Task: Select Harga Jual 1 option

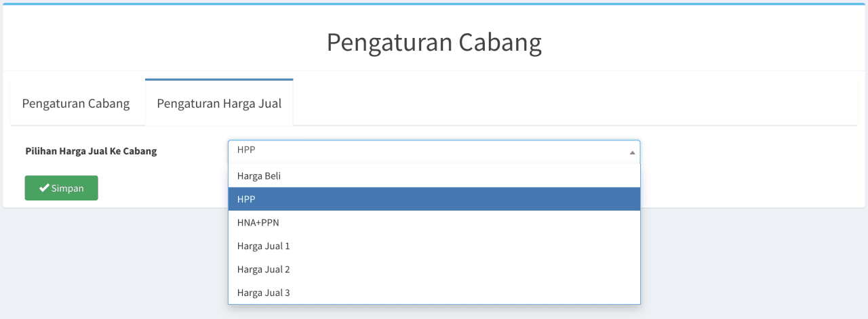Action: [x=434, y=246]
